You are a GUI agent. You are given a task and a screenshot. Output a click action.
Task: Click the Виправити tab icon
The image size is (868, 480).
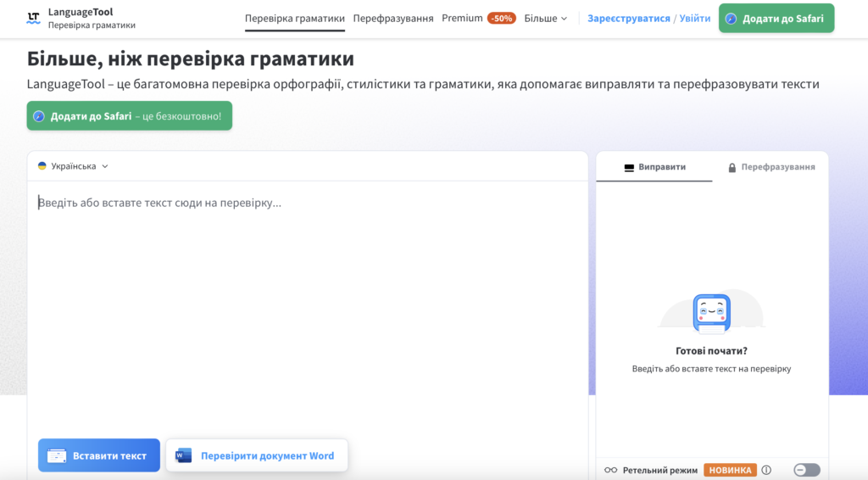click(629, 167)
